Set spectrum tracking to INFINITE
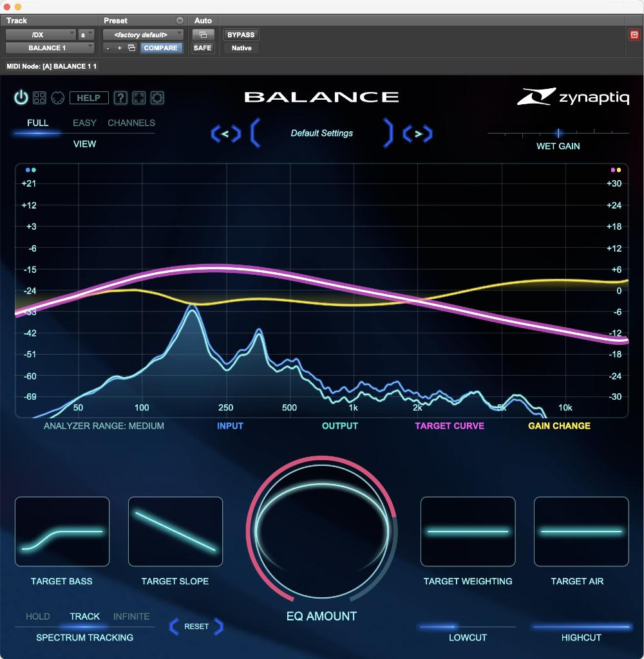Image resolution: width=644 pixels, height=659 pixels. (x=131, y=616)
